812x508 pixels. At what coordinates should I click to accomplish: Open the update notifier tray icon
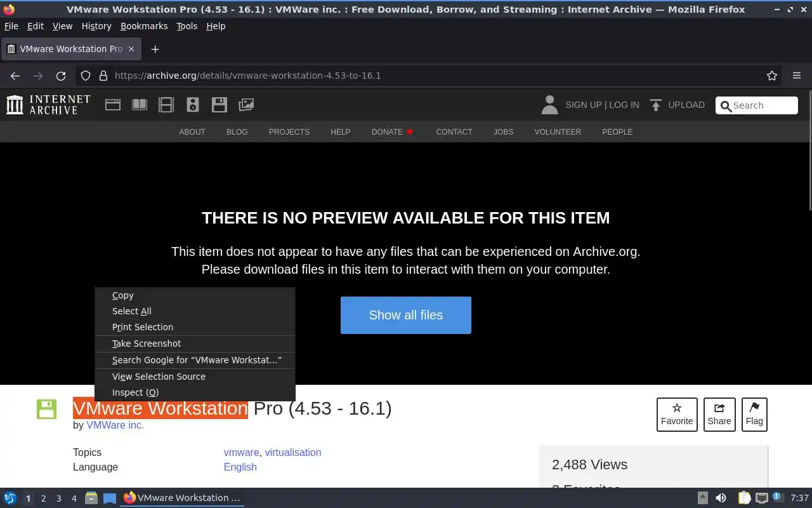(x=778, y=498)
